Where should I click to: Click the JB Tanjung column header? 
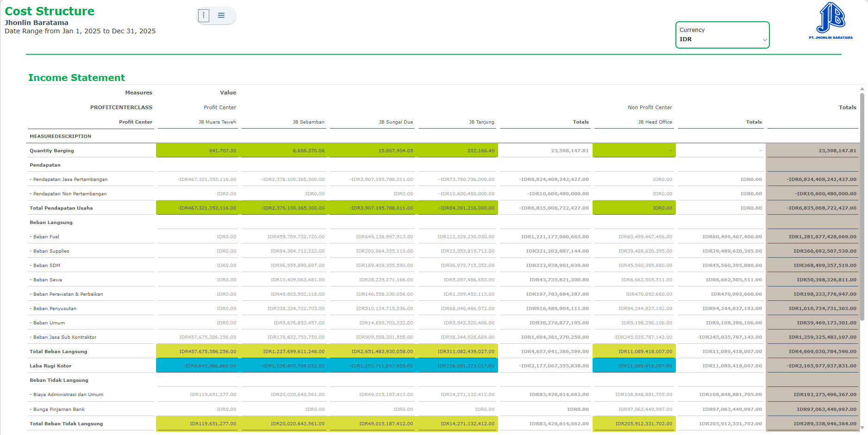click(481, 122)
